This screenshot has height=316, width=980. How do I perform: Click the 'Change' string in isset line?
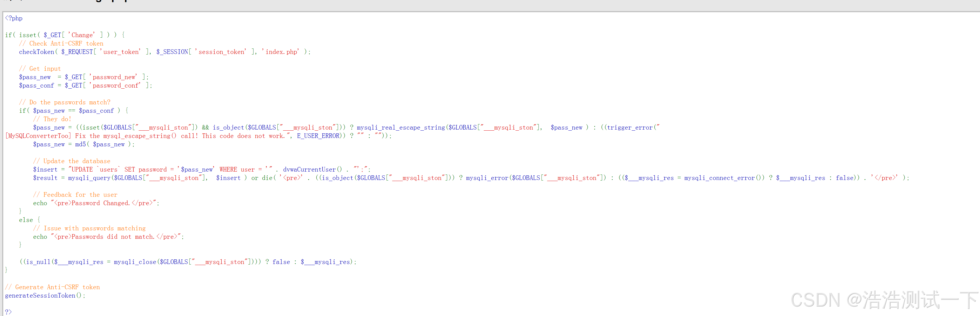point(82,35)
